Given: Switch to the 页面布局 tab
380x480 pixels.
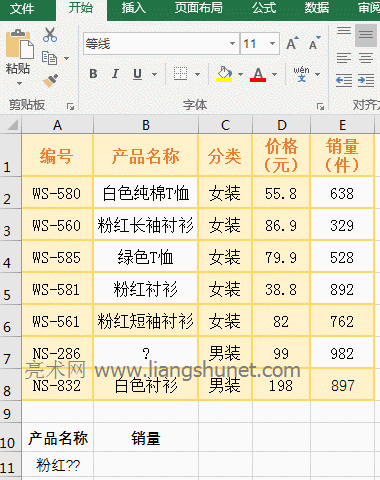Looking at the screenshot, I should point(199,8).
